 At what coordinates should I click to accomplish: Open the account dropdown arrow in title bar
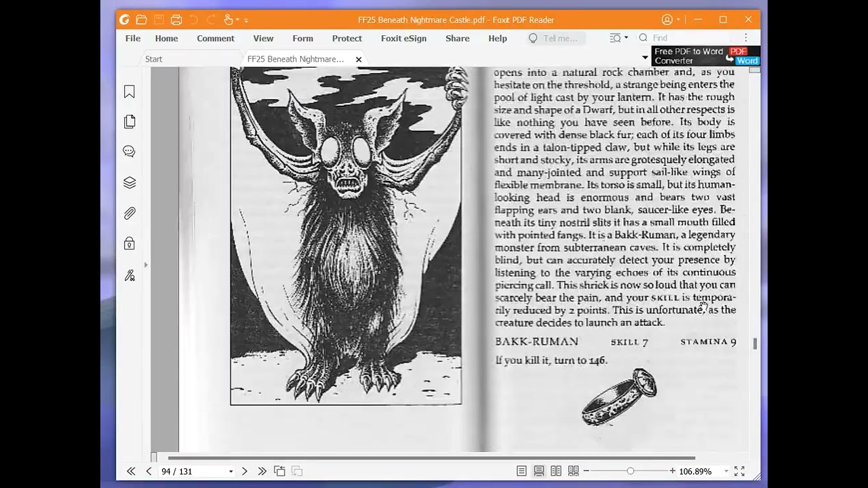click(x=679, y=20)
